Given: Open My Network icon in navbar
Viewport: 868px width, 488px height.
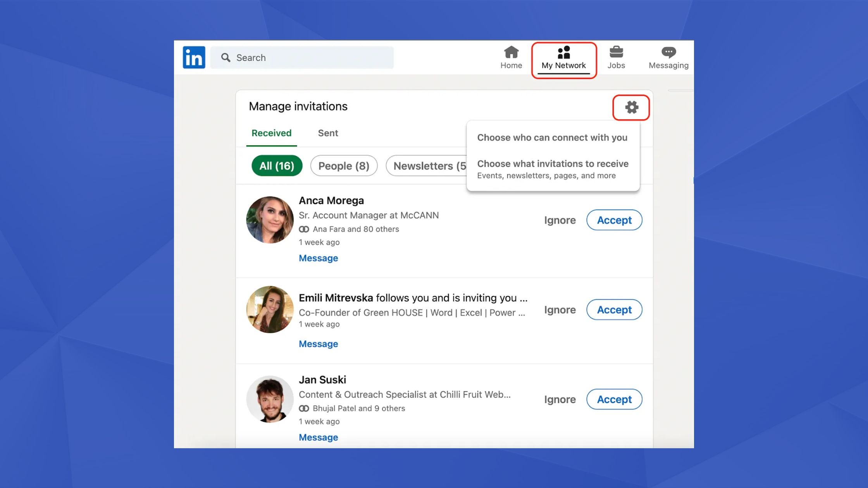Looking at the screenshot, I should (x=563, y=52).
